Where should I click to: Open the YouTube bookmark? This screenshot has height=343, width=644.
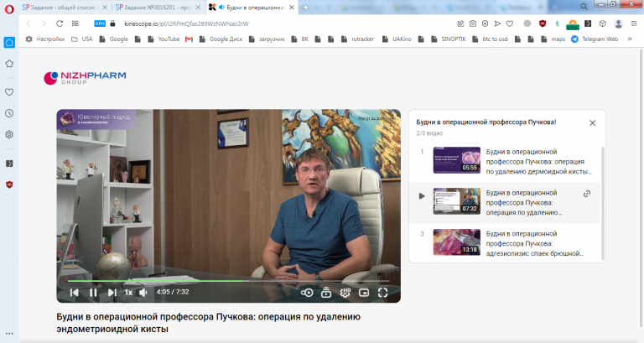(x=164, y=39)
